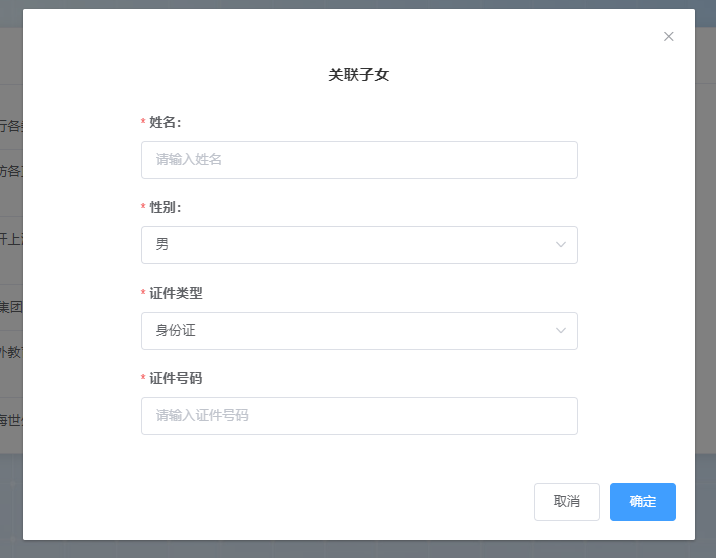716x558 pixels.
Task: Open the 证件类型 dropdown showing 身份证
Action: (359, 331)
